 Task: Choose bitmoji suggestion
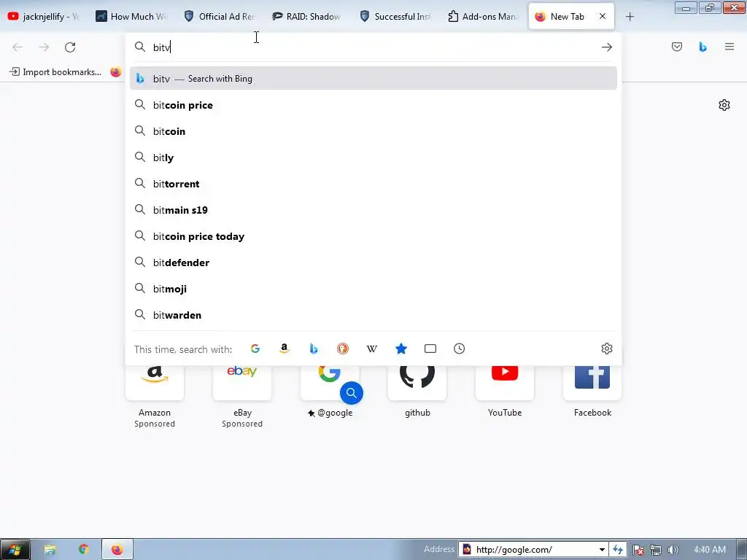pyautogui.click(x=373, y=289)
